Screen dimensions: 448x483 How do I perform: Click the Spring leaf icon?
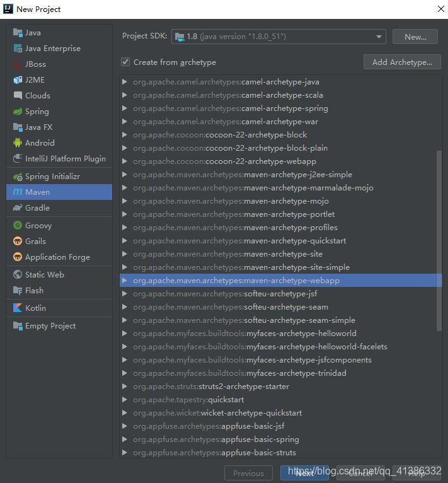pos(18,112)
